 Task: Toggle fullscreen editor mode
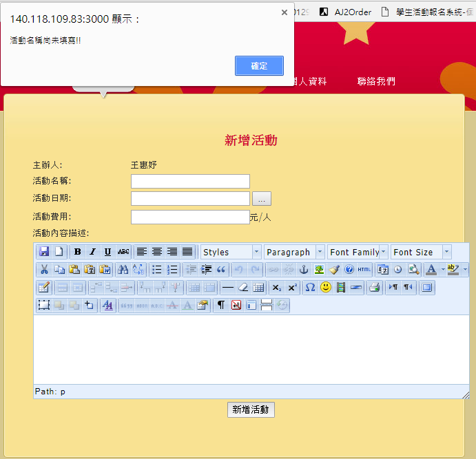(427, 288)
